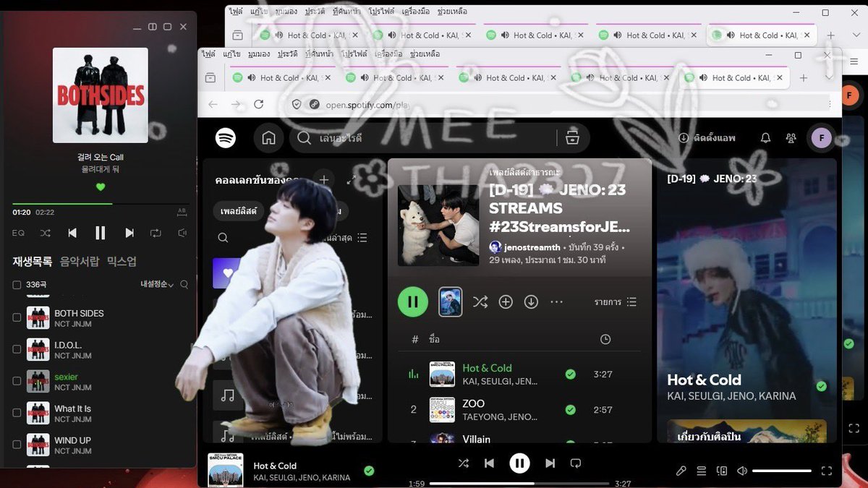
Task: Expand the list-all-tabs chevron in front Firefox window
Action: pos(829,77)
